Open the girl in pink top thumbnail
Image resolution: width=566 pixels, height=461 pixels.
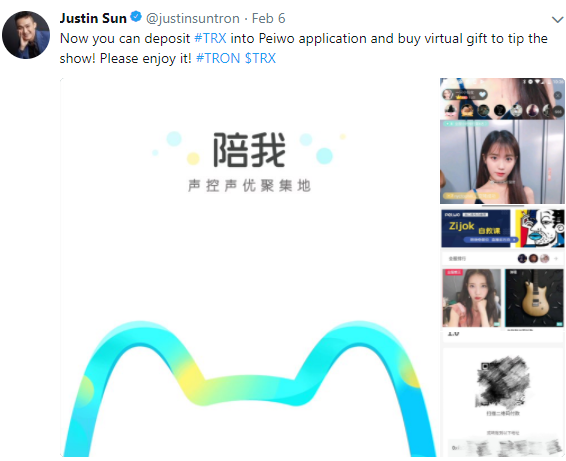(x=472, y=298)
